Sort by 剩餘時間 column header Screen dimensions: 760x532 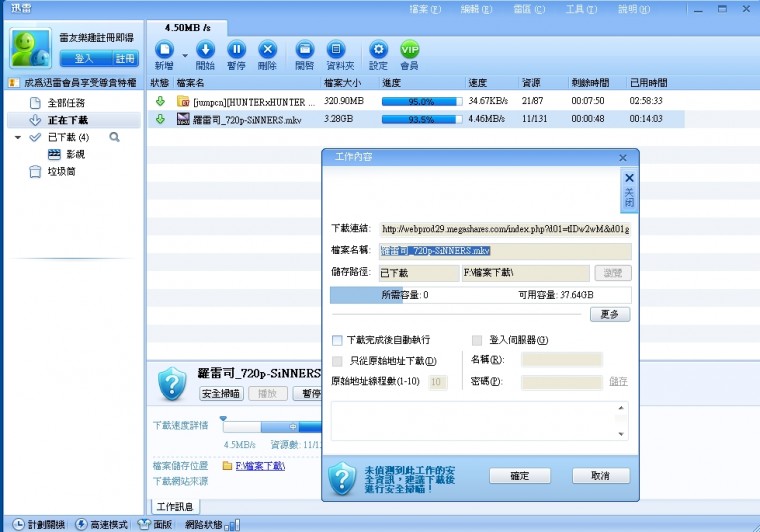coord(590,83)
